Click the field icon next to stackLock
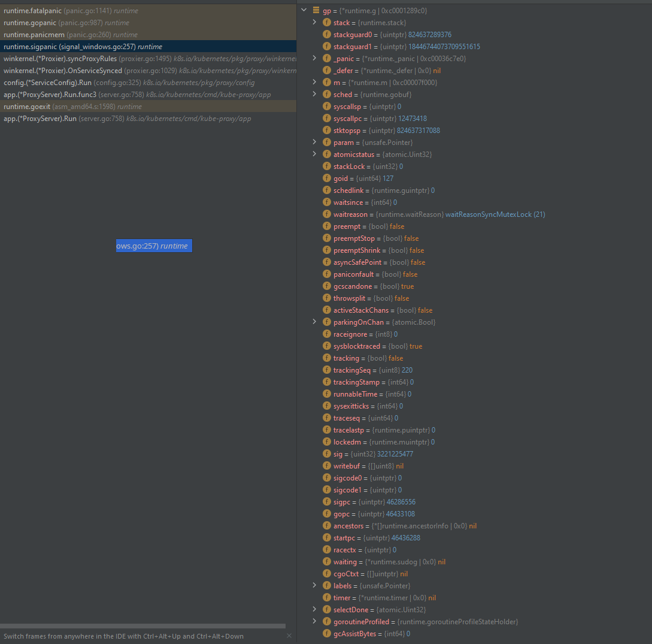Viewport: 652px width, 644px height. (327, 167)
